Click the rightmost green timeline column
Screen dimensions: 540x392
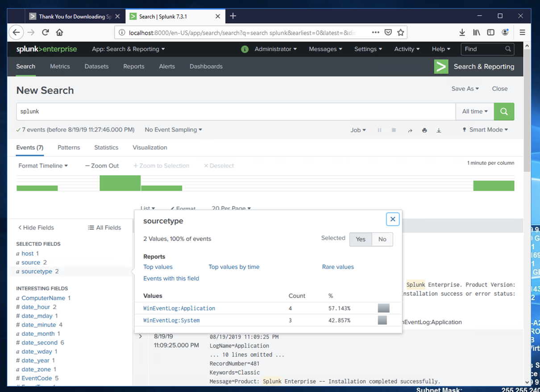[x=494, y=186]
